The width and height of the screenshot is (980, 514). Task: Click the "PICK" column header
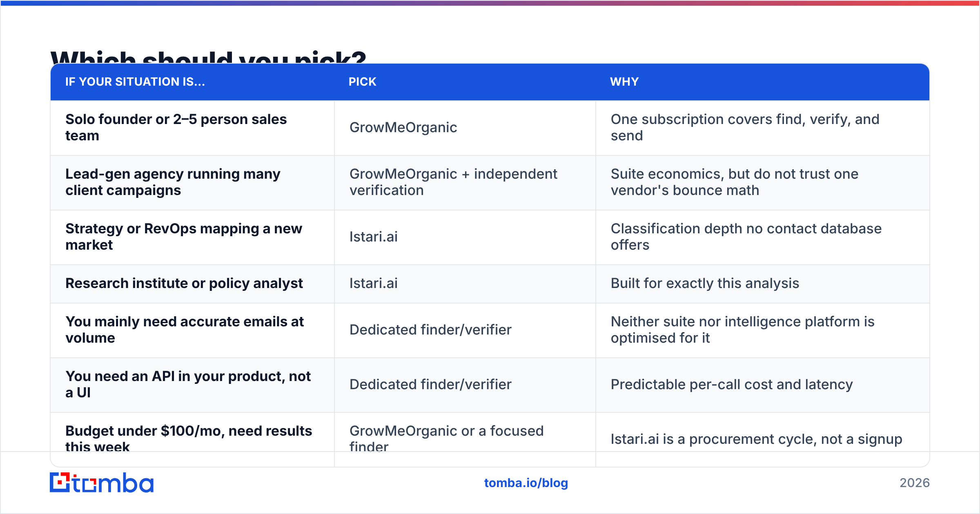[363, 82]
